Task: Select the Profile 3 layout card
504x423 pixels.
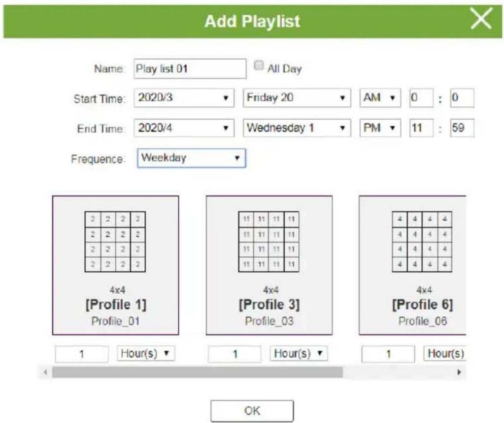Action: pyautogui.click(x=269, y=265)
